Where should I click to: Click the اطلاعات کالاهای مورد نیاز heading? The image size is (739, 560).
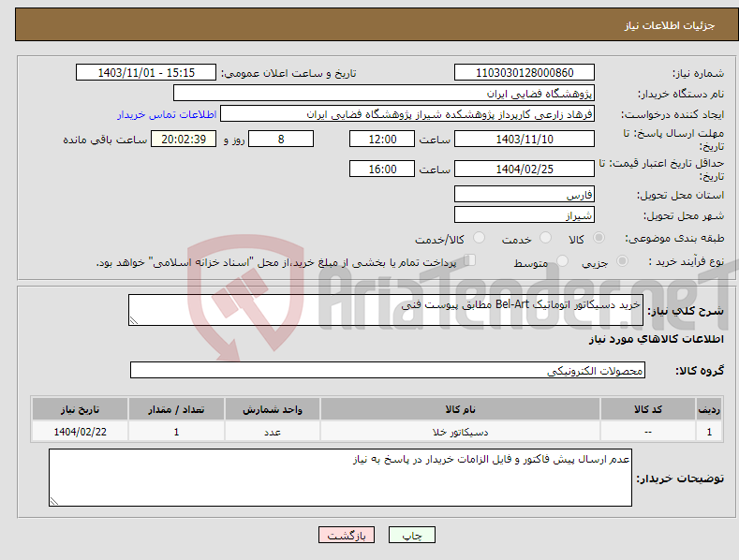656,339
